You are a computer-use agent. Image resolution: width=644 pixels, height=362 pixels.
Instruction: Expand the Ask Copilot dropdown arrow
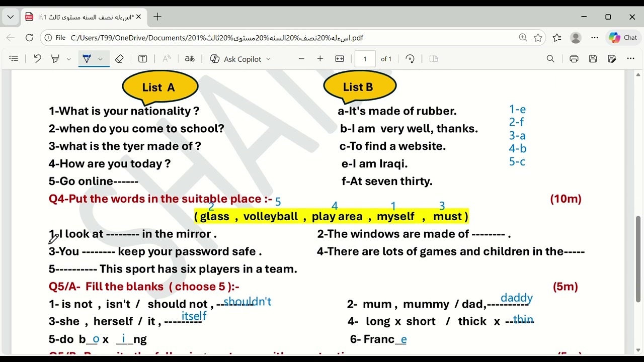[268, 59]
